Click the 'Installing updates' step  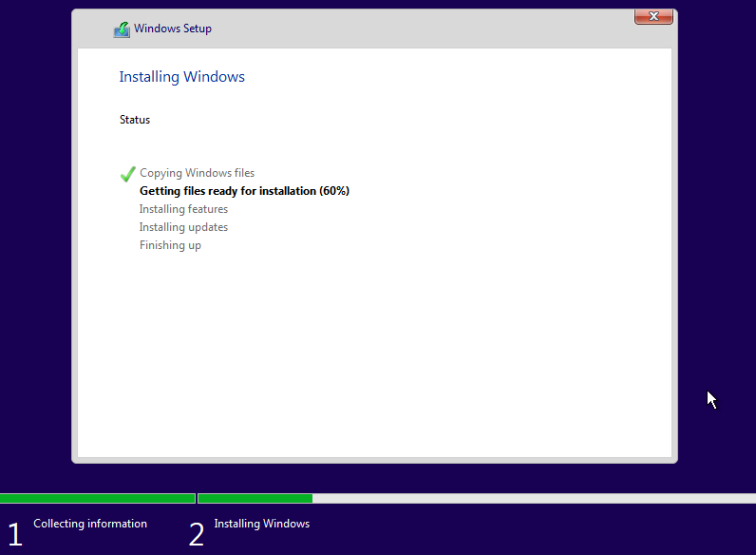click(183, 227)
